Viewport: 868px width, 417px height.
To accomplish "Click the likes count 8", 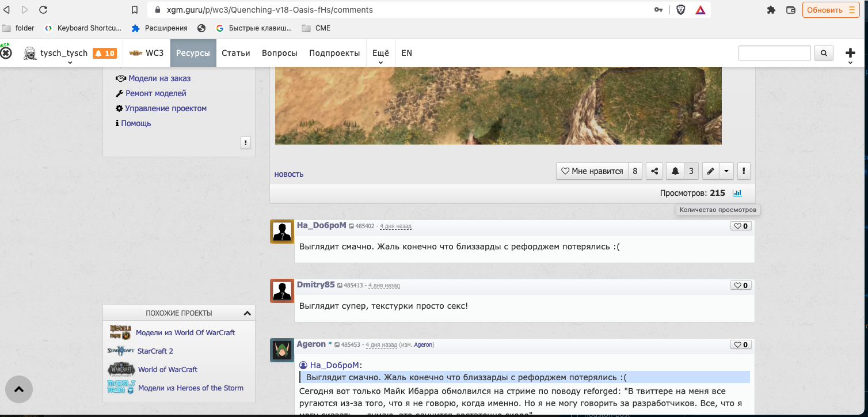I will tap(635, 171).
